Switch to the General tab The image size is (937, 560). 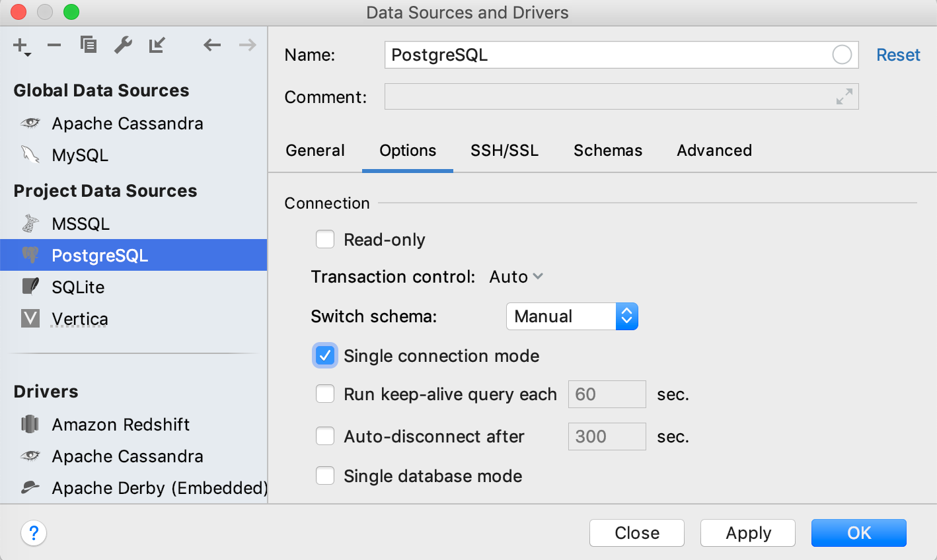[315, 151]
